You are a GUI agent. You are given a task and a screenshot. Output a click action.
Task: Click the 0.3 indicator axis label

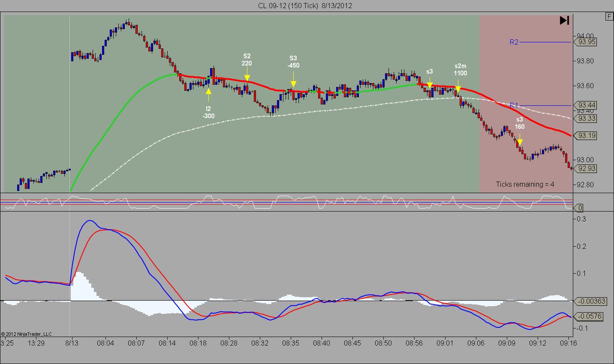pos(581,219)
